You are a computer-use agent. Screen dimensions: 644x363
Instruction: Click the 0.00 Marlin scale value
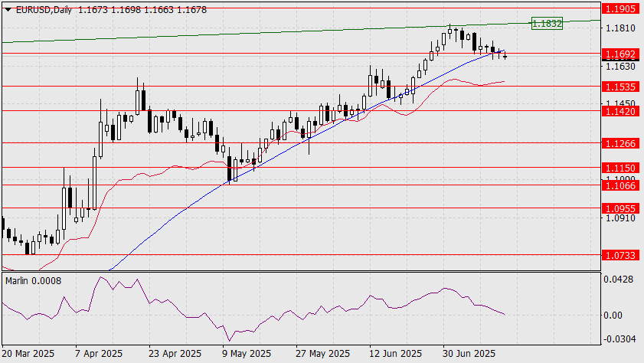[613, 315]
